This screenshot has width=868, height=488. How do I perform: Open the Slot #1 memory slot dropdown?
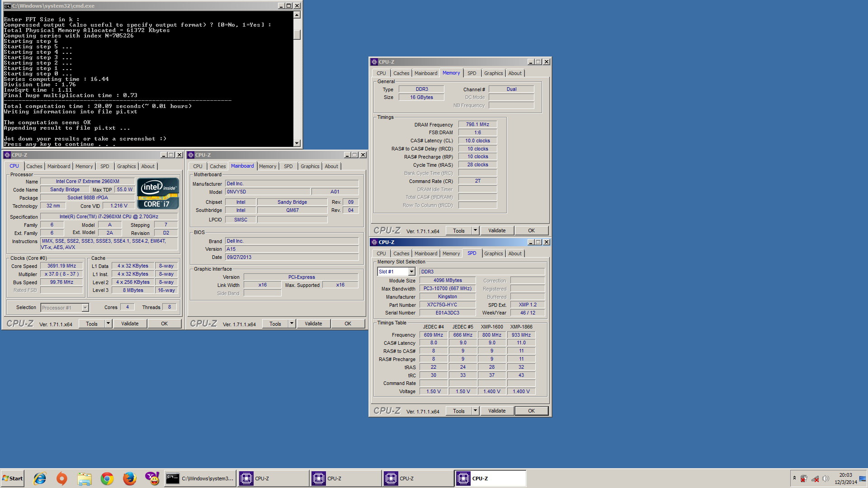tap(411, 272)
